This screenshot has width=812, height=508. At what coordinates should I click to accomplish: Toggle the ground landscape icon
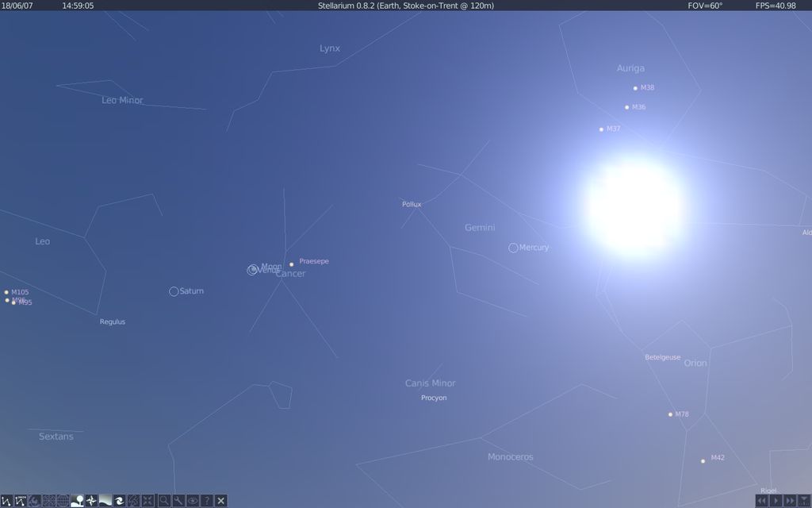tap(78, 501)
